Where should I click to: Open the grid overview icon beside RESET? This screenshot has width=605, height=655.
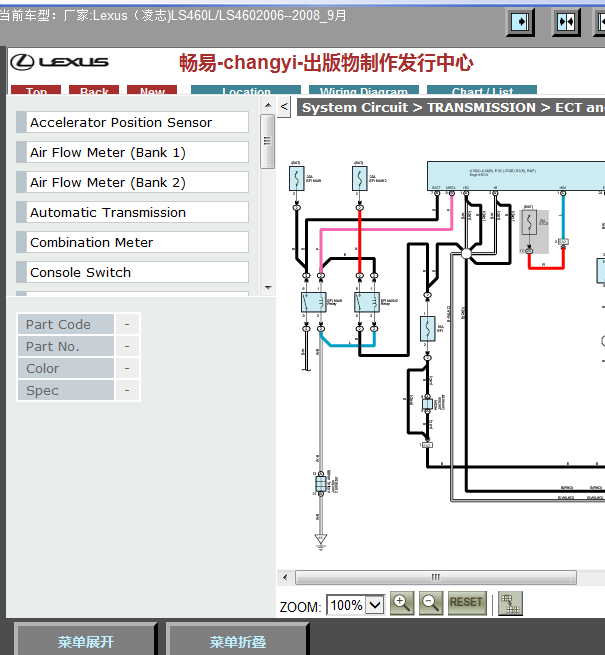510,604
